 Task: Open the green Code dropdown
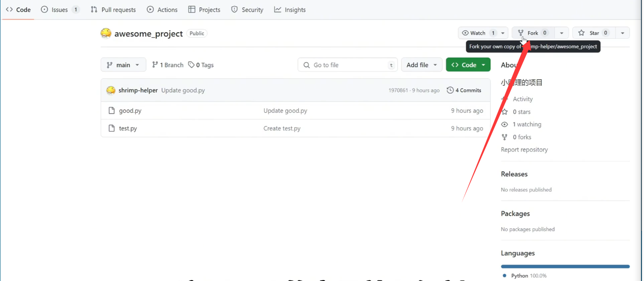click(468, 65)
